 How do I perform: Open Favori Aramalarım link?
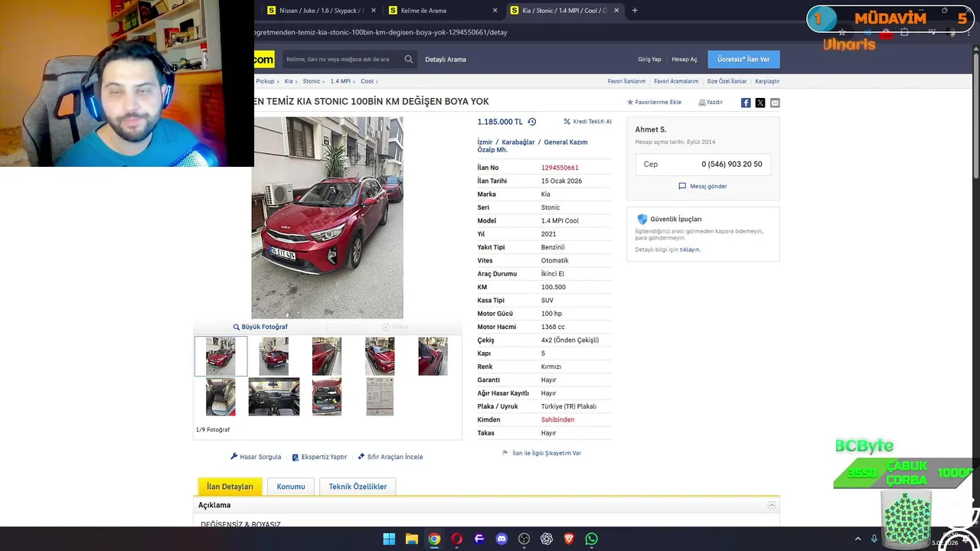pyautogui.click(x=676, y=81)
